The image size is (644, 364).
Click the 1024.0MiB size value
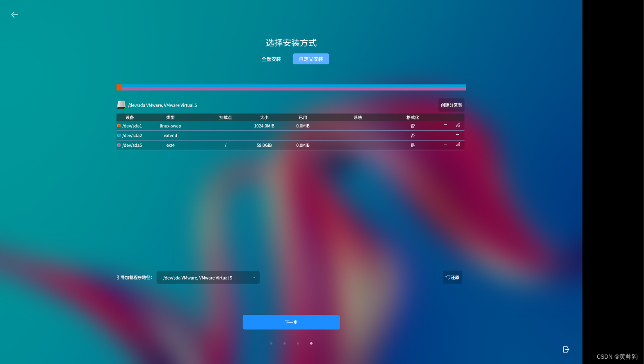tap(264, 126)
